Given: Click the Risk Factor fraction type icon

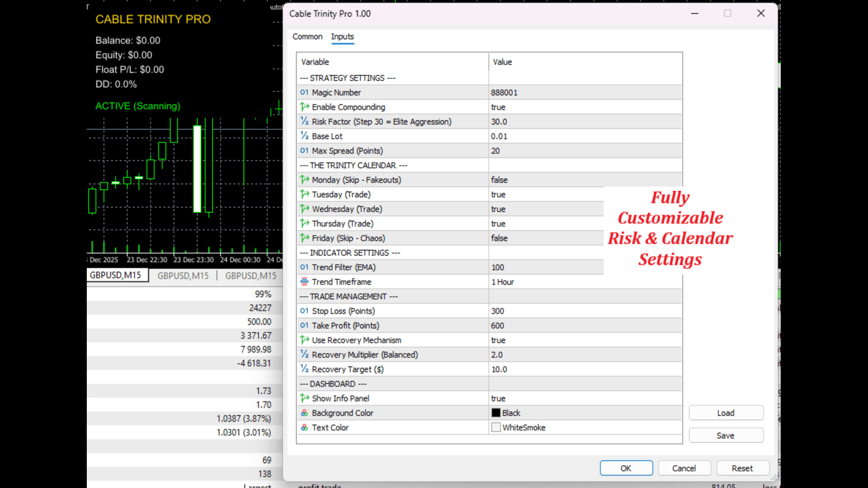Looking at the screenshot, I should pyautogui.click(x=304, y=122).
